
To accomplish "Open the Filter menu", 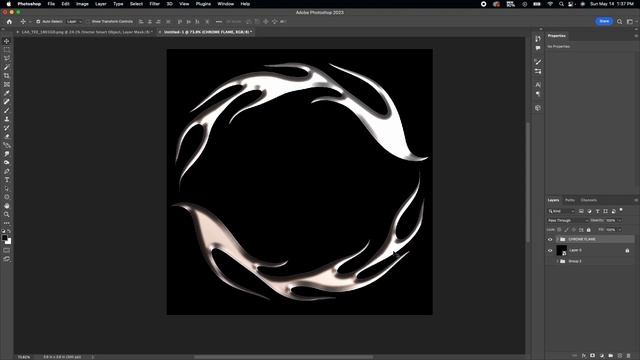I will coord(154,4).
